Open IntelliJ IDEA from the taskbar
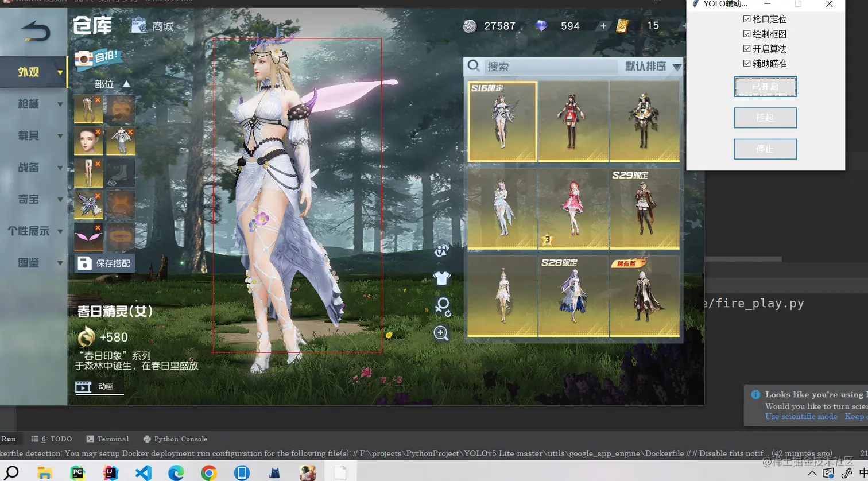Viewport: 868px width, 481px height. tap(110, 472)
